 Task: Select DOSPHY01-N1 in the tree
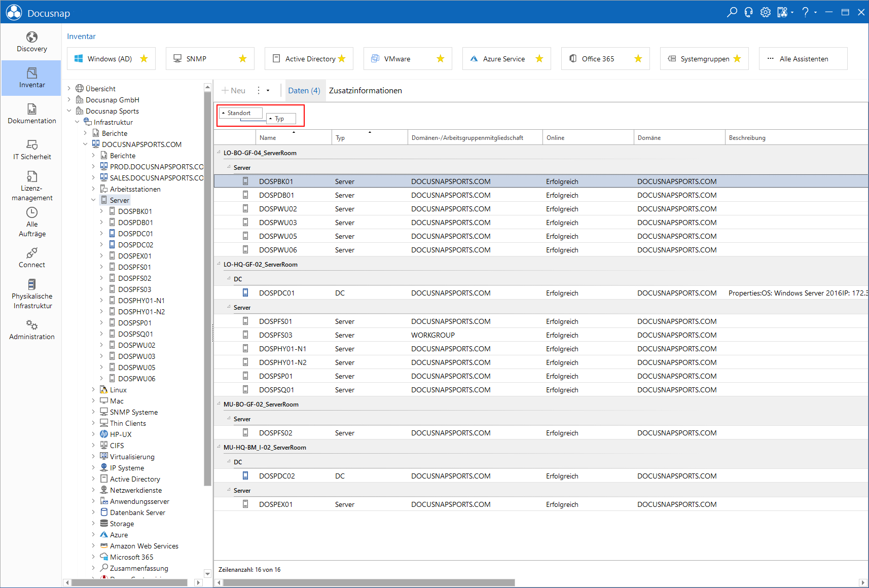pyautogui.click(x=141, y=301)
